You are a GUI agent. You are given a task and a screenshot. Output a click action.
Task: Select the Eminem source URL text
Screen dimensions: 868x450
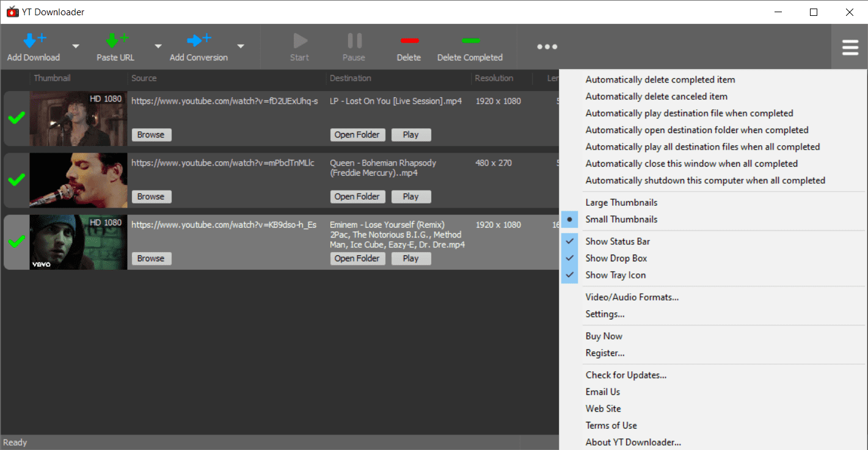(224, 225)
